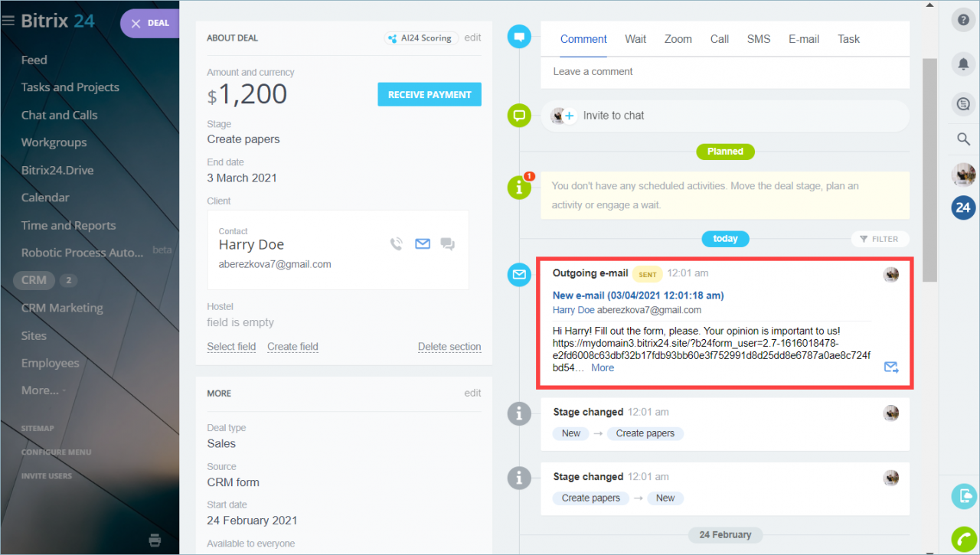Switch to the Wait tab
980x555 pixels.
coord(635,39)
